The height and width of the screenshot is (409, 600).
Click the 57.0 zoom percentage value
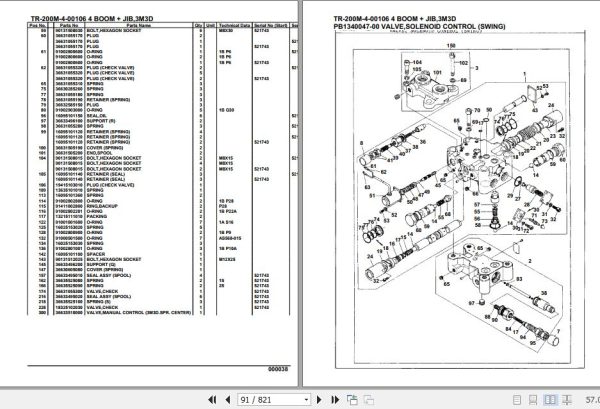[x=592, y=400]
